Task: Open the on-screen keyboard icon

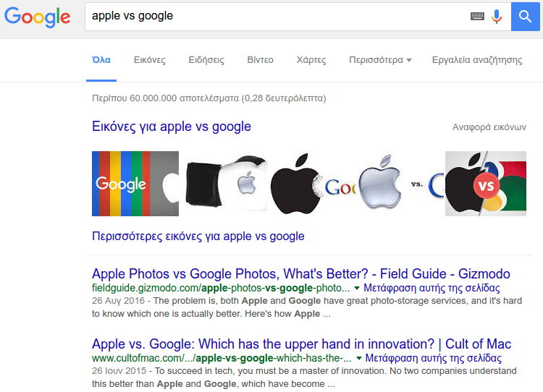Action: (477, 16)
